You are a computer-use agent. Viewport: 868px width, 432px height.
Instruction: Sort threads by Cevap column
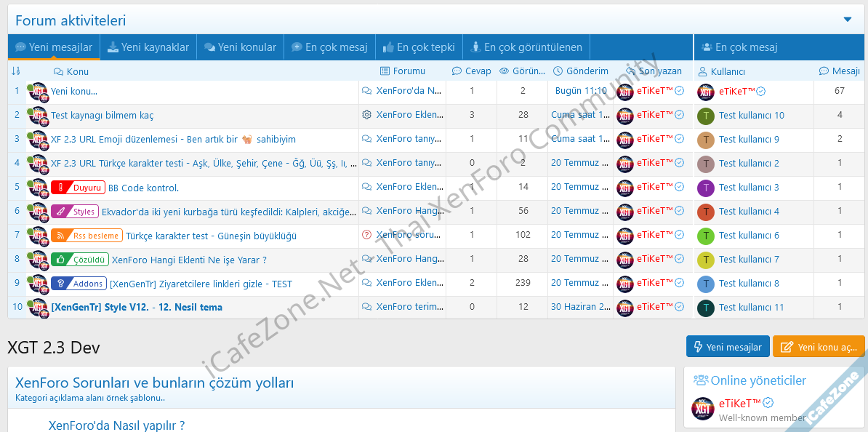pyautogui.click(x=471, y=71)
